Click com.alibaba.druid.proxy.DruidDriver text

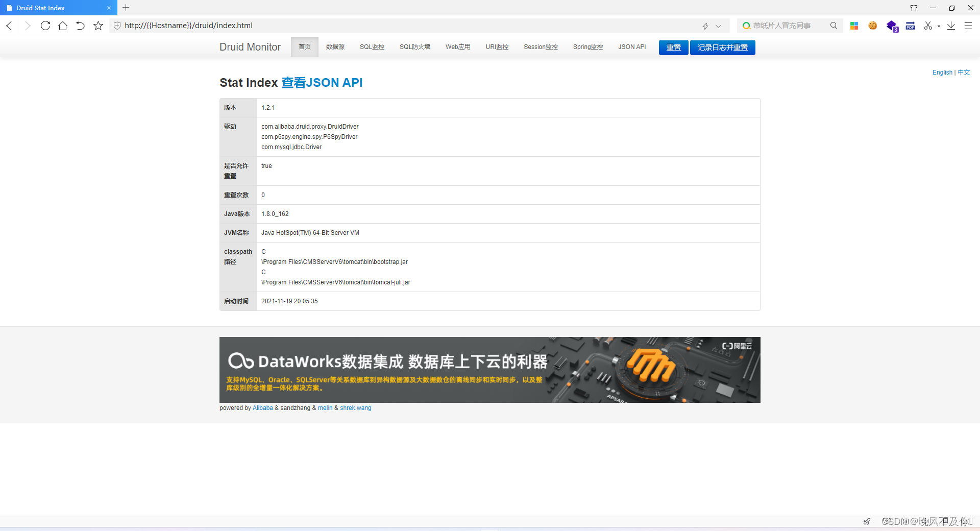[310, 127]
